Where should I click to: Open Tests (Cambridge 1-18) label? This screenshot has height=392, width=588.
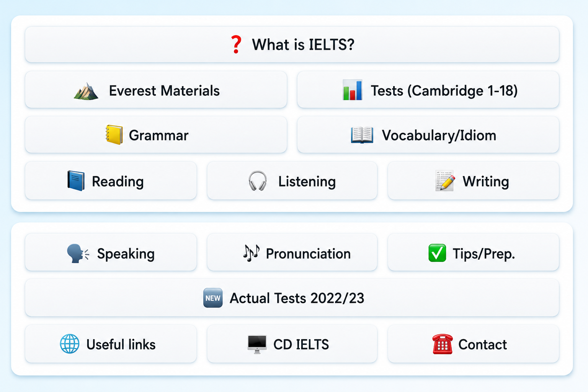click(444, 91)
